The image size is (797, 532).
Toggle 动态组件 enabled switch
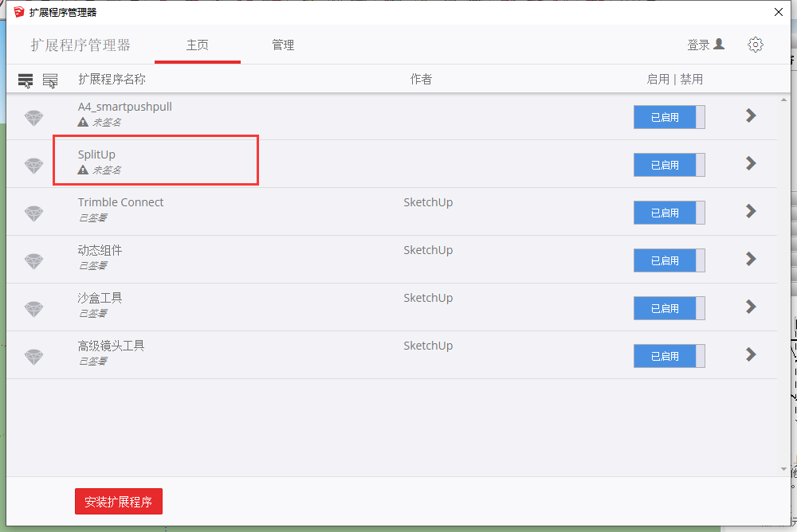(669, 260)
